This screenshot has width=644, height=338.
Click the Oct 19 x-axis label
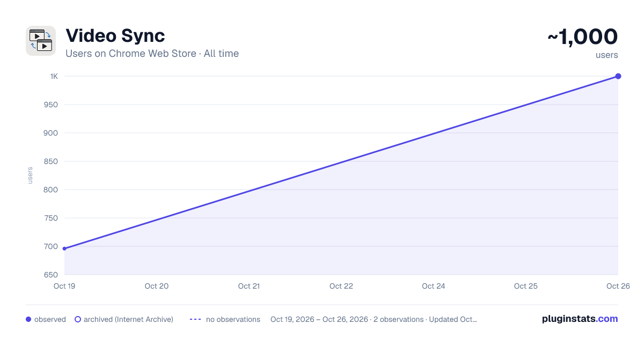64,286
